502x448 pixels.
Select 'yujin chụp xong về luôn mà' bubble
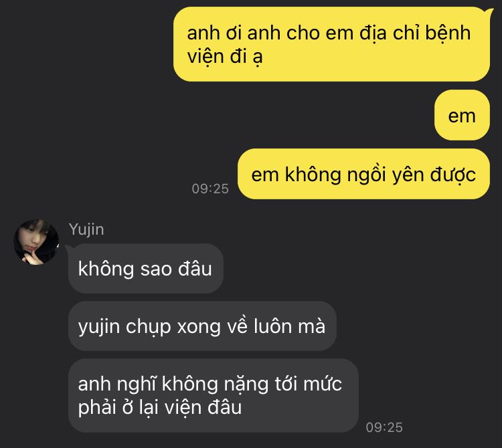(202, 326)
